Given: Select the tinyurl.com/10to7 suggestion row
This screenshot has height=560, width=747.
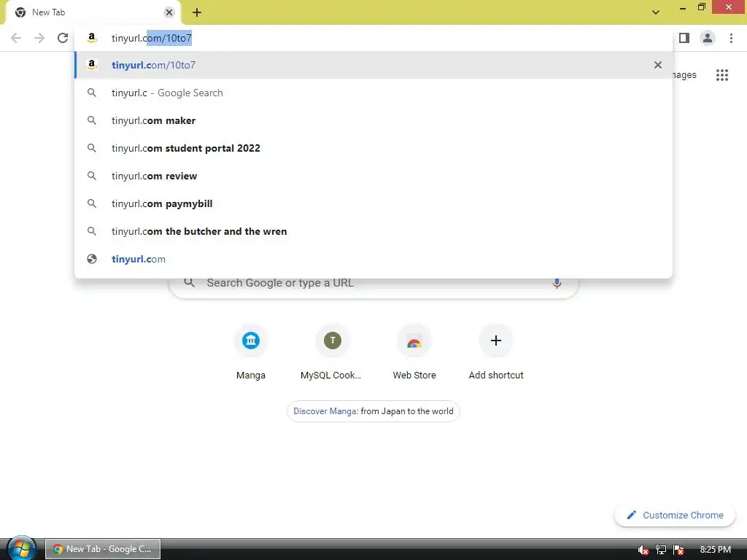Looking at the screenshot, I should (x=373, y=65).
